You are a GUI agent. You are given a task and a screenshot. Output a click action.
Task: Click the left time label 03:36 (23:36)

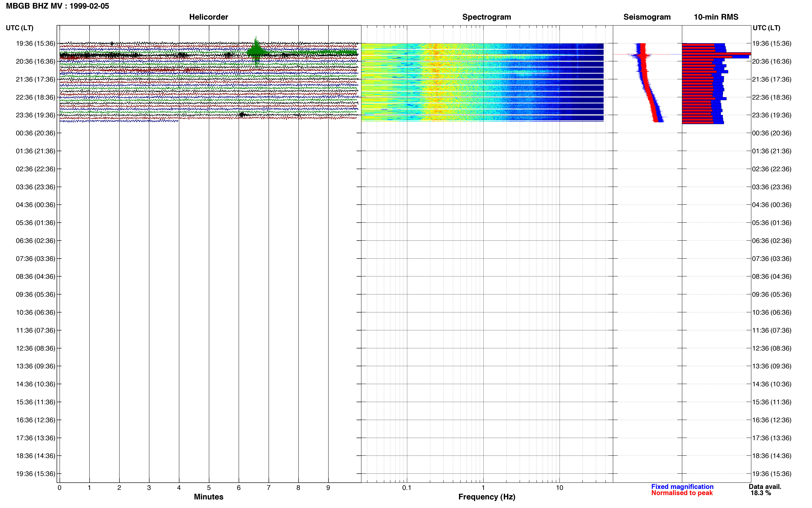point(36,187)
